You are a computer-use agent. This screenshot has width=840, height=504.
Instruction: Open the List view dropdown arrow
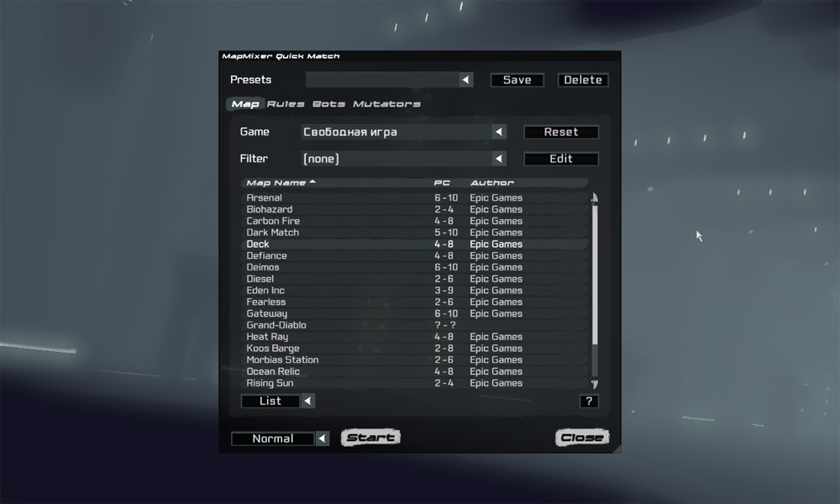point(308,402)
